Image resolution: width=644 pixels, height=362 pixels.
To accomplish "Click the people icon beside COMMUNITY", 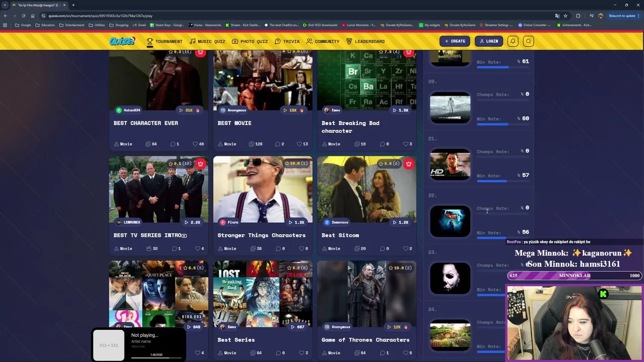I will [x=309, y=41].
